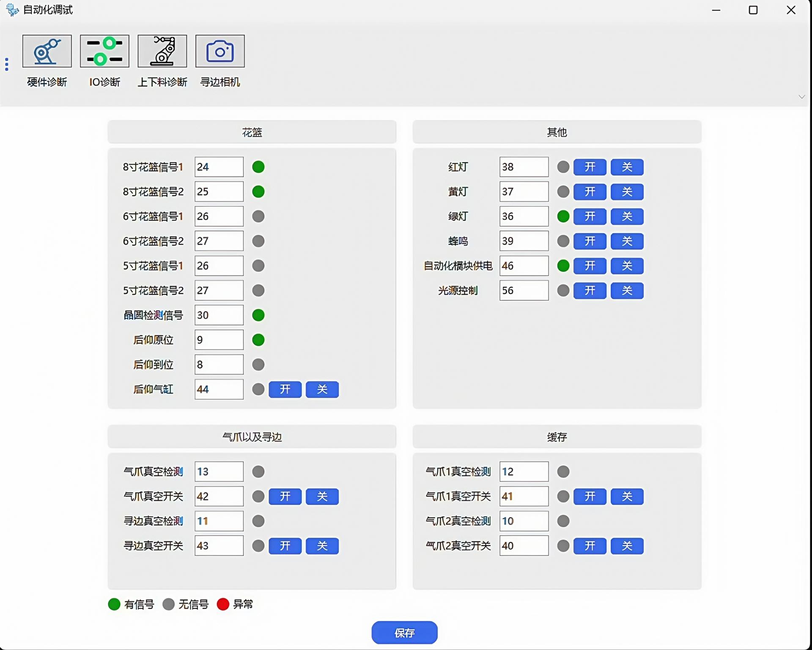
Task: Turn off 寻边真空开关 with 关 button
Action: pyautogui.click(x=322, y=546)
